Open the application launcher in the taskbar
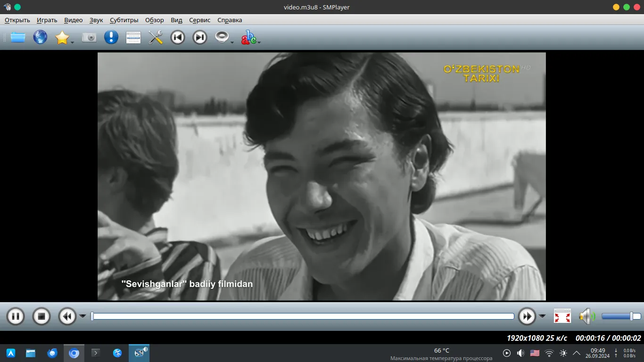This screenshot has width=644, height=362. tap(10, 353)
